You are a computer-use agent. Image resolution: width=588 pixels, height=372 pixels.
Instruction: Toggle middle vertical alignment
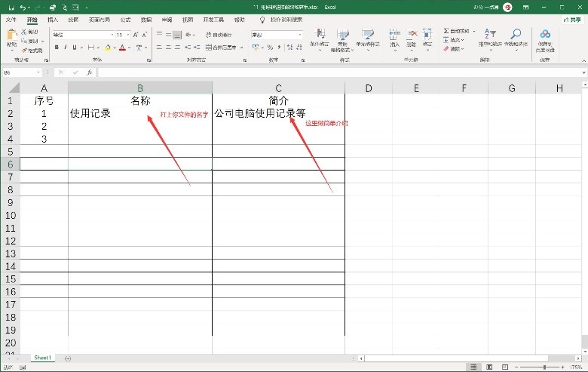(168, 35)
